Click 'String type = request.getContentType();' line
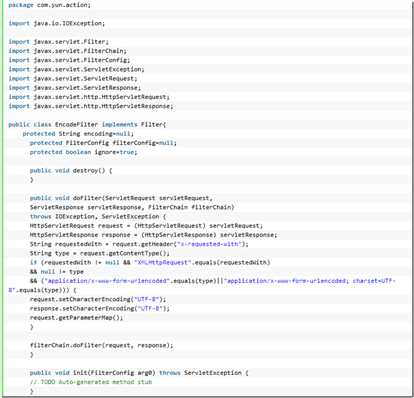414x398 pixels. pyautogui.click(x=100, y=253)
